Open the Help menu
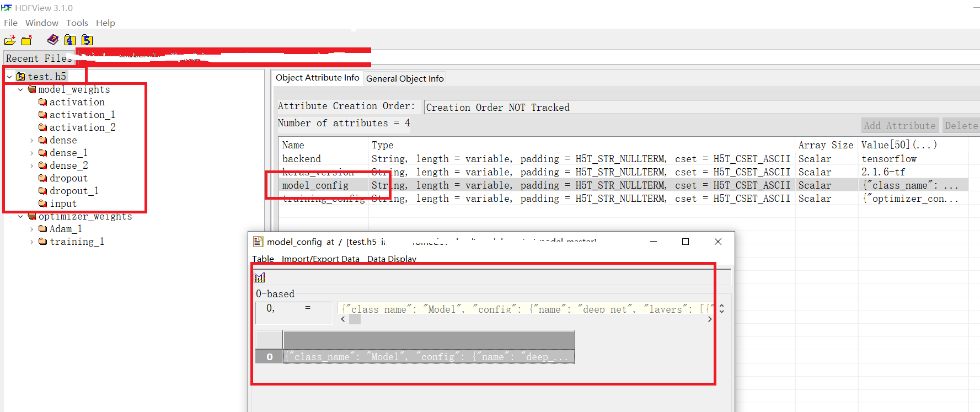The image size is (980, 412). coord(105,23)
